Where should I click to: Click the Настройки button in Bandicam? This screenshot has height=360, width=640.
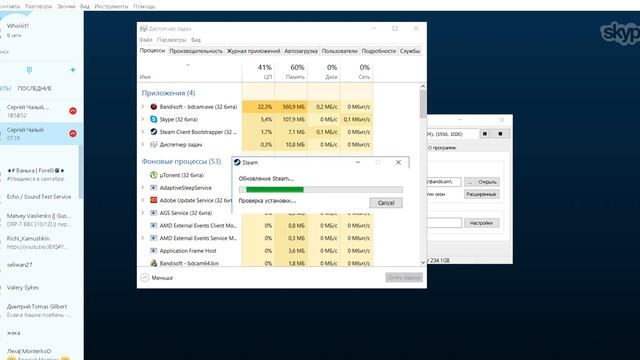481,223
